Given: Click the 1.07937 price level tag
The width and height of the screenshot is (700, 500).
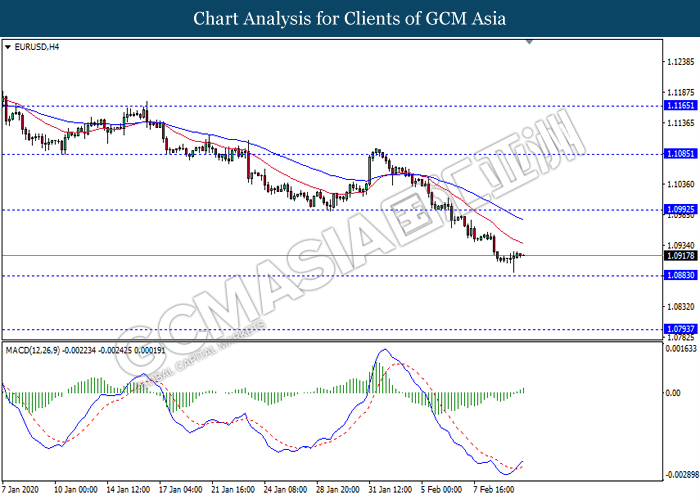Looking at the screenshot, I should click(680, 328).
